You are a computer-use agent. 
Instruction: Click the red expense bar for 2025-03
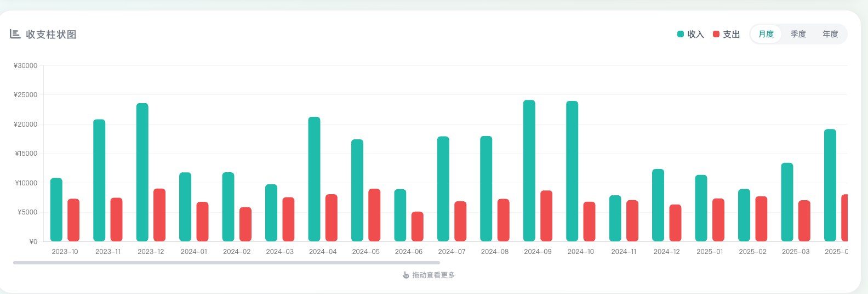(804, 220)
